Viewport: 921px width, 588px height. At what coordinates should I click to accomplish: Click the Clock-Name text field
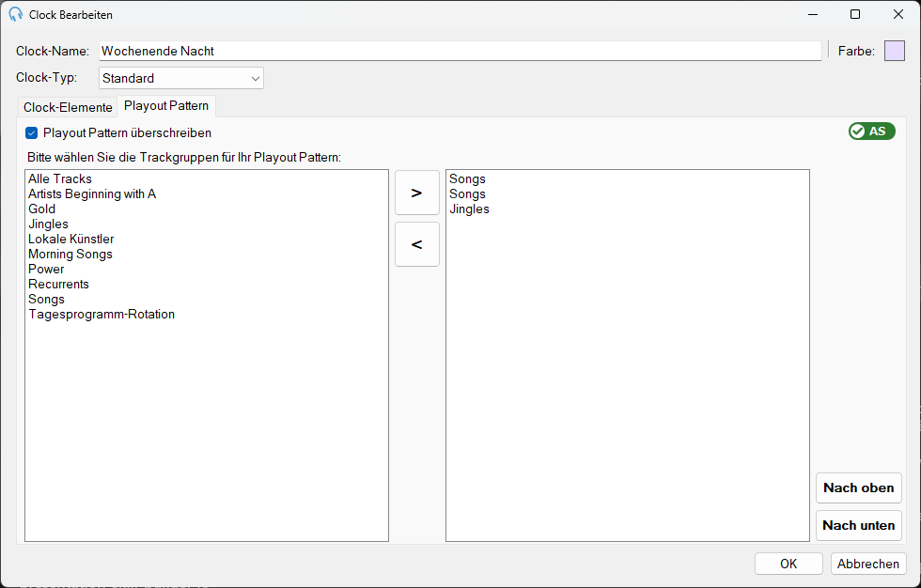tap(460, 51)
